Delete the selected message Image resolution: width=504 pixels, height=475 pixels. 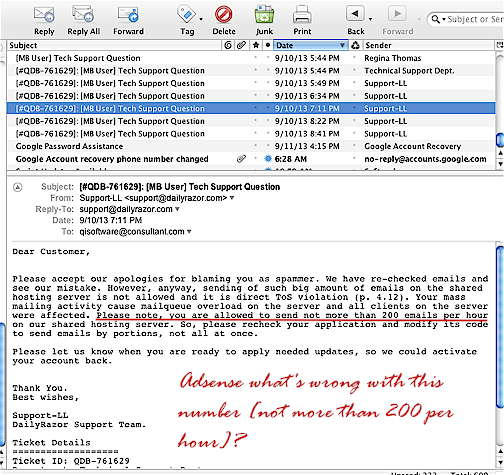click(224, 15)
